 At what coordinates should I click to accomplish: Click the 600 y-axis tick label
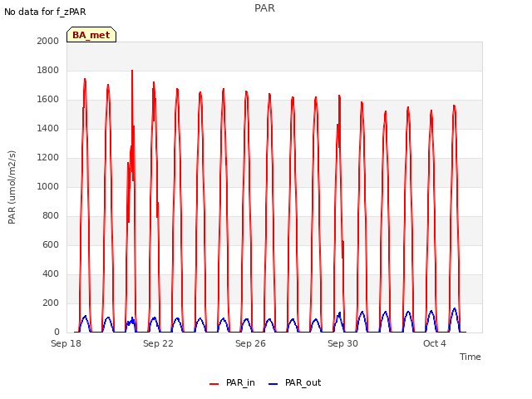pos(51,244)
